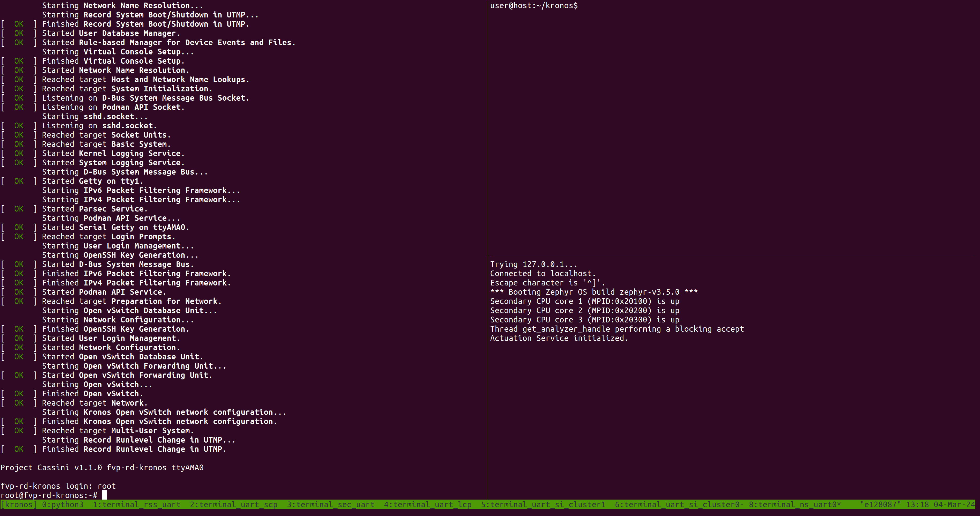Click 'Finished IPv4 Packet Filtering Framework.' line

[136, 283]
